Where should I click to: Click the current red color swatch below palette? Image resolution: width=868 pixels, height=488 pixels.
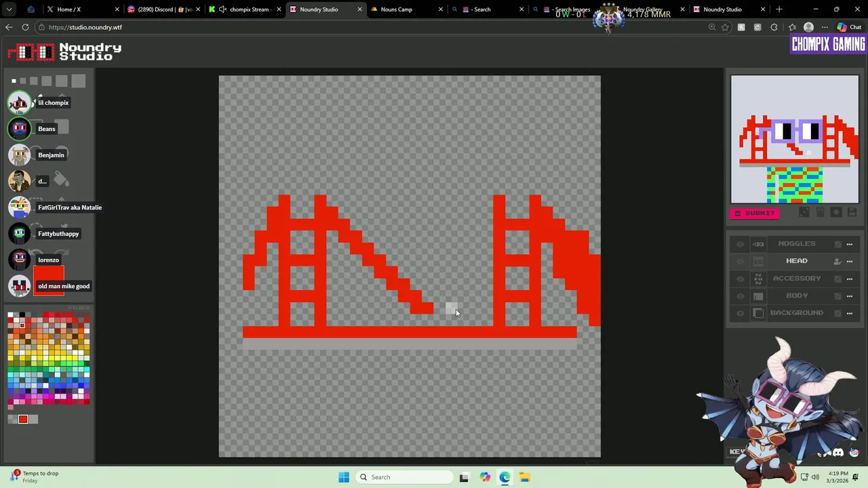tap(23, 420)
